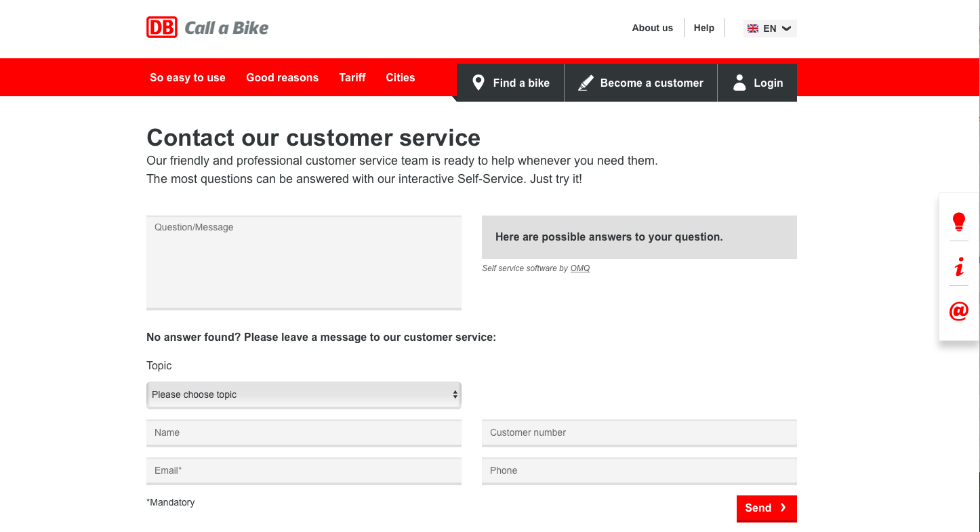Viewport: 980px width, 532px height.
Task: Click the '*Mandatory' note
Action: [171, 502]
